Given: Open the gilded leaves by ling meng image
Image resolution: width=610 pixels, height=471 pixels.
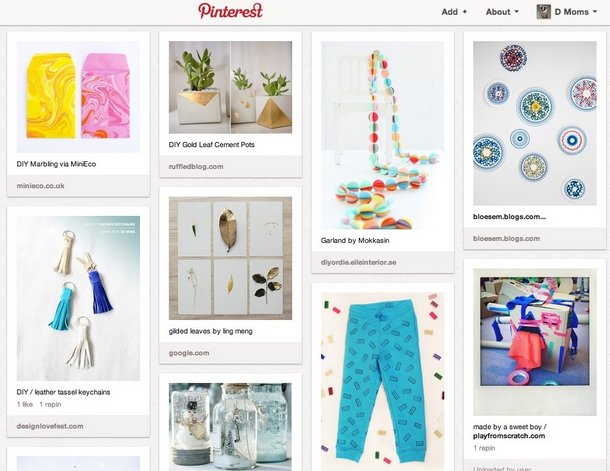Looking at the screenshot, I should 230,258.
